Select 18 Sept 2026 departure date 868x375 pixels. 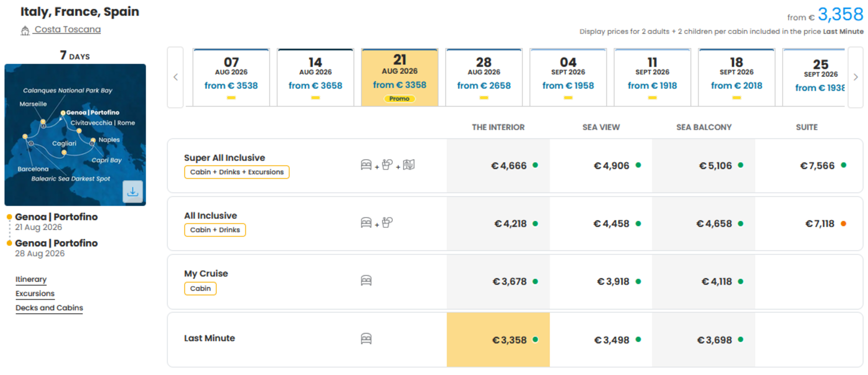(x=737, y=78)
